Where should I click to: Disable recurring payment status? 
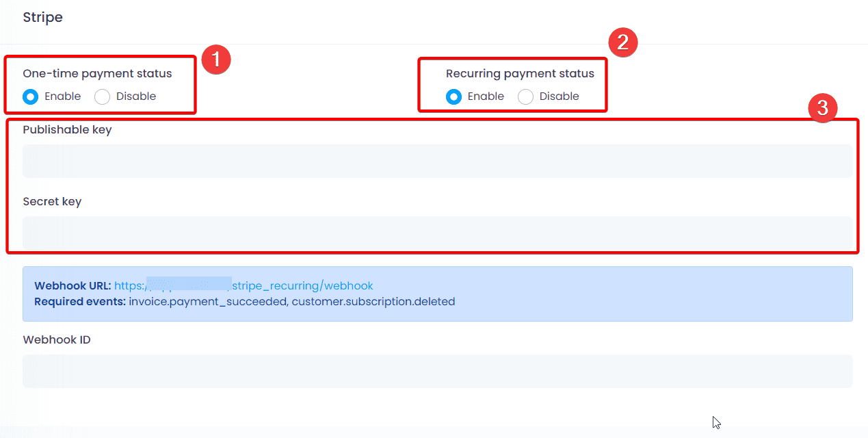click(525, 96)
